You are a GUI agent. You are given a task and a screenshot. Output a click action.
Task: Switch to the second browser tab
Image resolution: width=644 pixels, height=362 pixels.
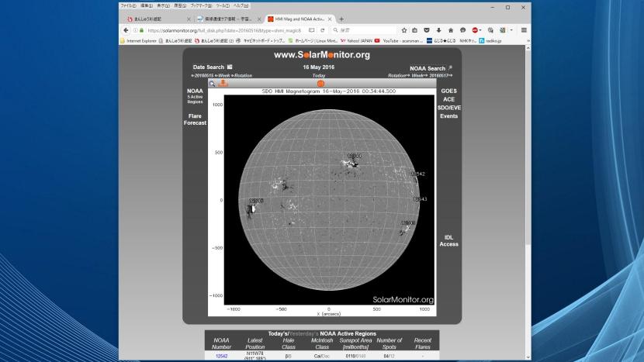tap(228, 19)
